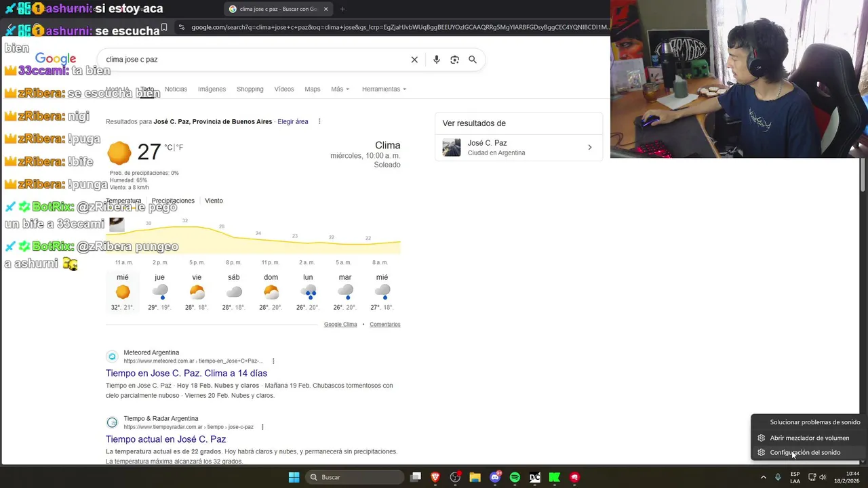Show the Precipitaciones chart tab
This screenshot has width=868, height=488.
[173, 201]
